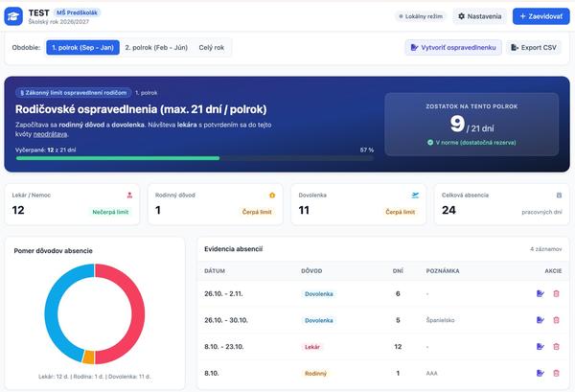Click the graduation cap app logo
575x392 pixels.
(13, 16)
